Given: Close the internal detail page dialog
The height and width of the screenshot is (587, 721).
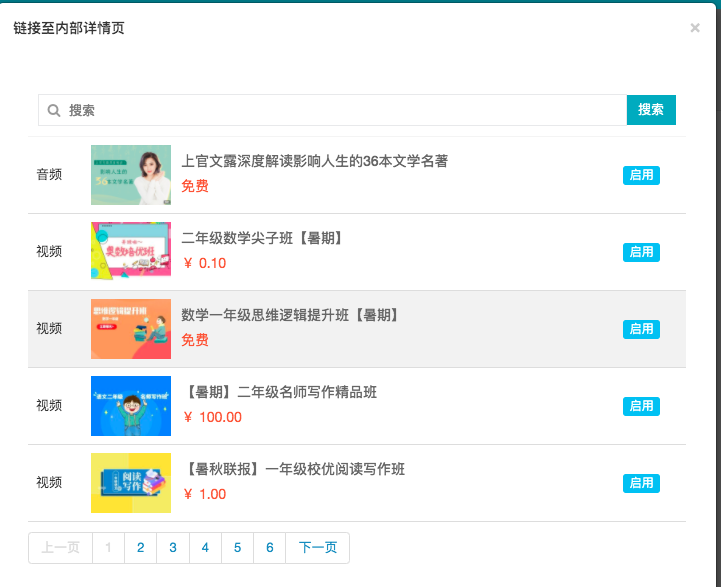Looking at the screenshot, I should point(695,28).
